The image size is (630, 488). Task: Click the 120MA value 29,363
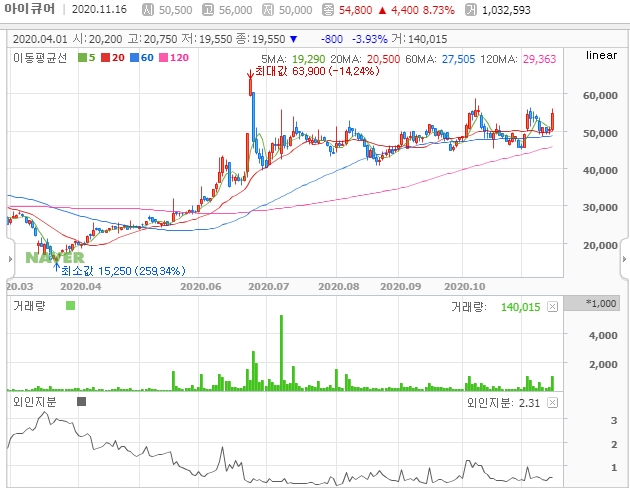click(539, 59)
